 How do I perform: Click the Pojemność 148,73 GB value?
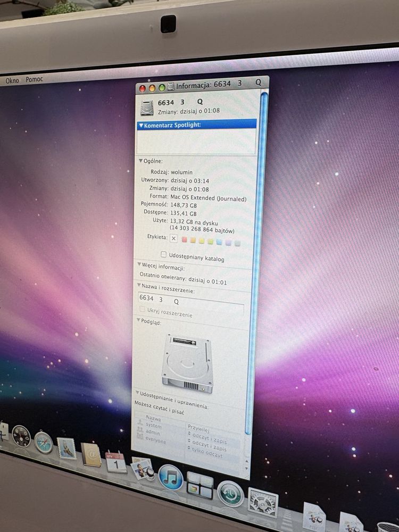184,205
